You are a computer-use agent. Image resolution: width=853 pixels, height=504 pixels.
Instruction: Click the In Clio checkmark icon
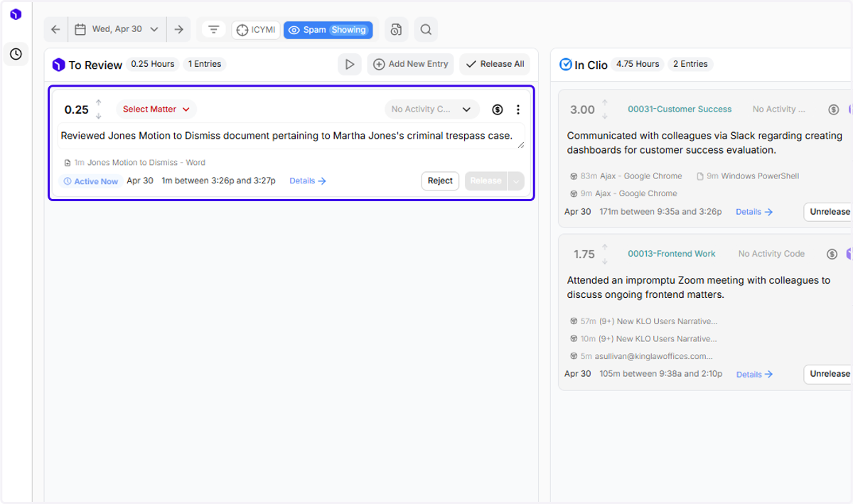point(566,65)
